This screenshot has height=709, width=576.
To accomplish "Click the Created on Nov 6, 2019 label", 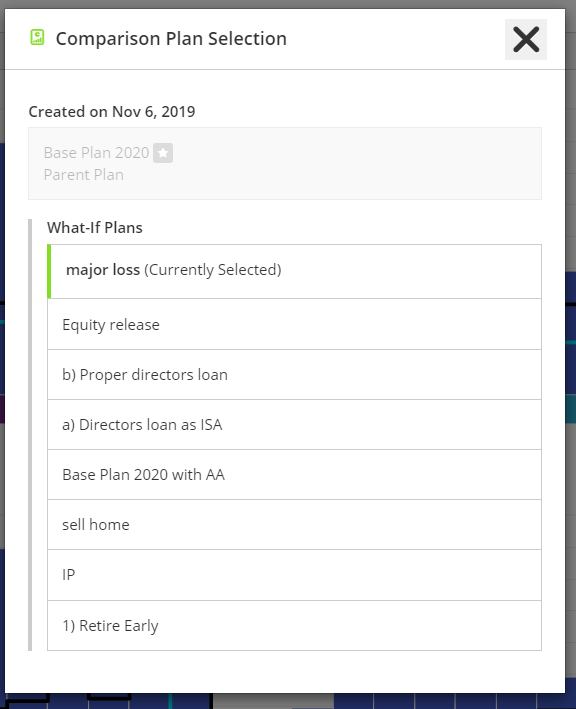I will (112, 112).
